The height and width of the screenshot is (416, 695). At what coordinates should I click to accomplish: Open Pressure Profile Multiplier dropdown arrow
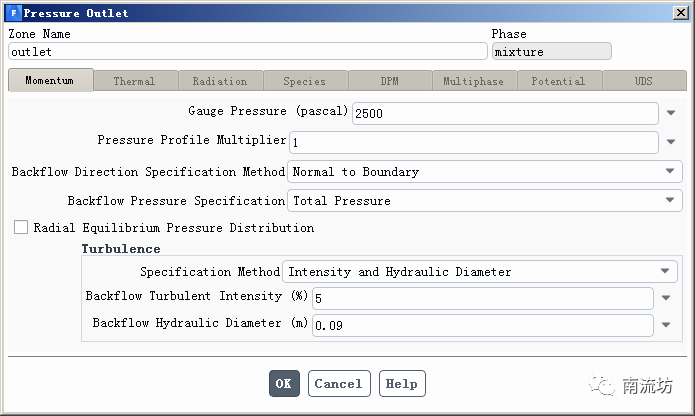(671, 143)
